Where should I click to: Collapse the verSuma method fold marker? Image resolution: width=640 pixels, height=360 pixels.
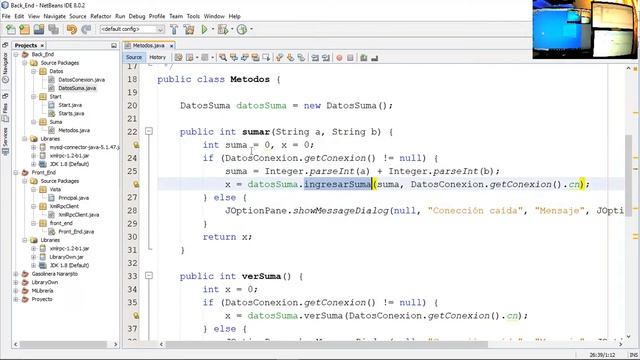[149, 276]
